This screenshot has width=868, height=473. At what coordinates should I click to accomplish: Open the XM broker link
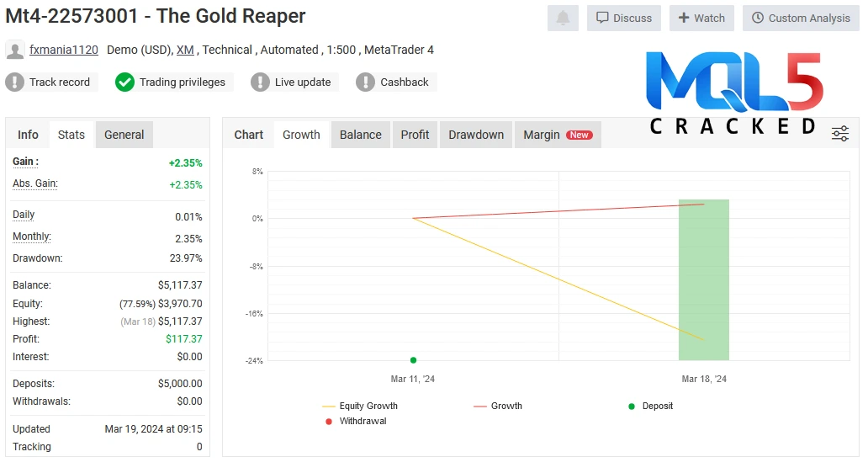pos(185,50)
